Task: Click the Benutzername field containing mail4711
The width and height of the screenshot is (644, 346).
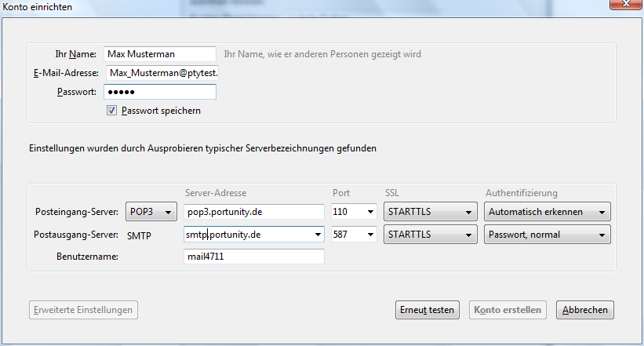Action: click(254, 256)
